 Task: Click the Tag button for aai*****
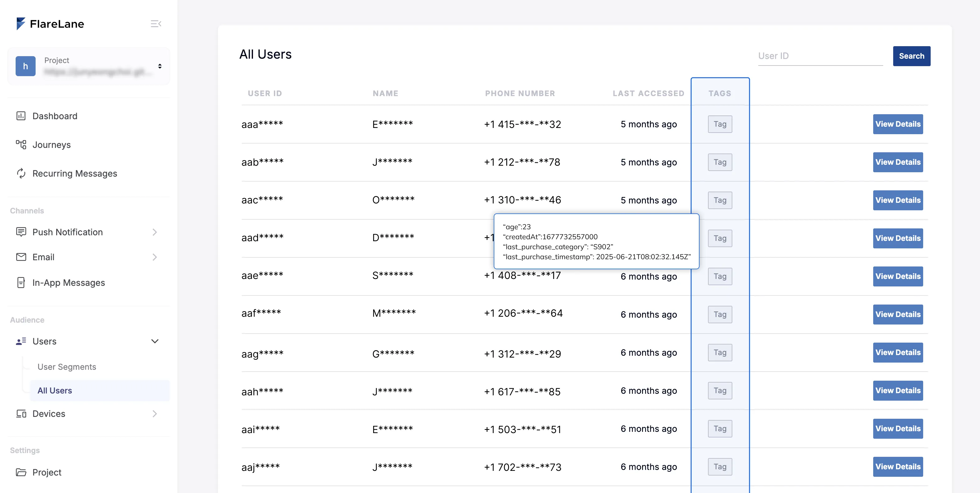(x=720, y=428)
